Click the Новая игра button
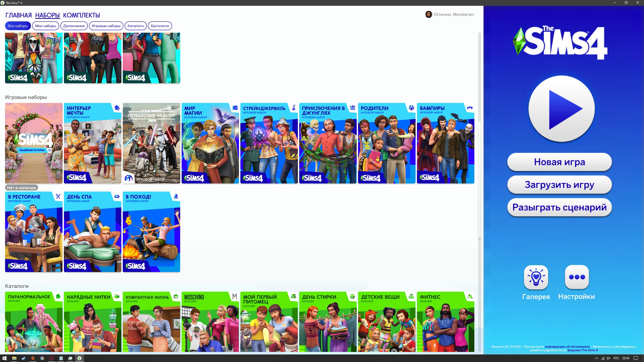The height and width of the screenshot is (362, 644). [x=559, y=162]
